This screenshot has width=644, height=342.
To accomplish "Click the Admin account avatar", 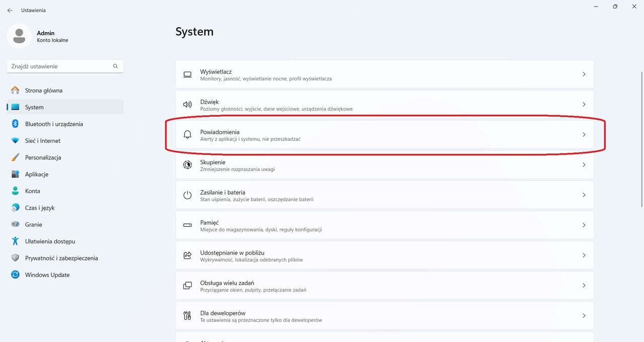I will click(x=19, y=36).
